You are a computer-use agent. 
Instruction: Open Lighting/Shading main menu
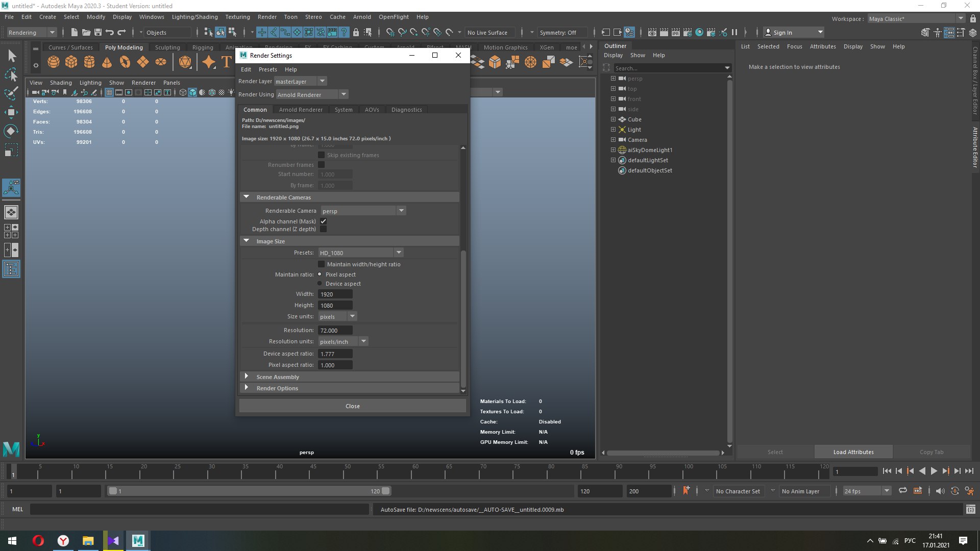(194, 17)
